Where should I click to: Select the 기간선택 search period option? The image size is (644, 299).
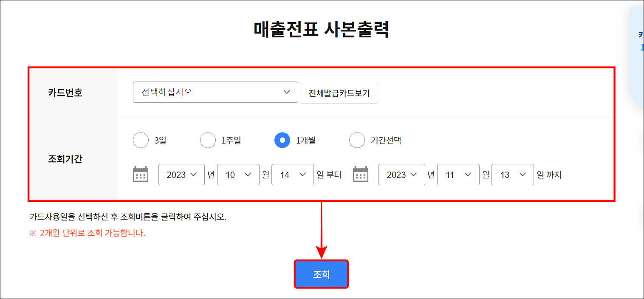point(357,140)
